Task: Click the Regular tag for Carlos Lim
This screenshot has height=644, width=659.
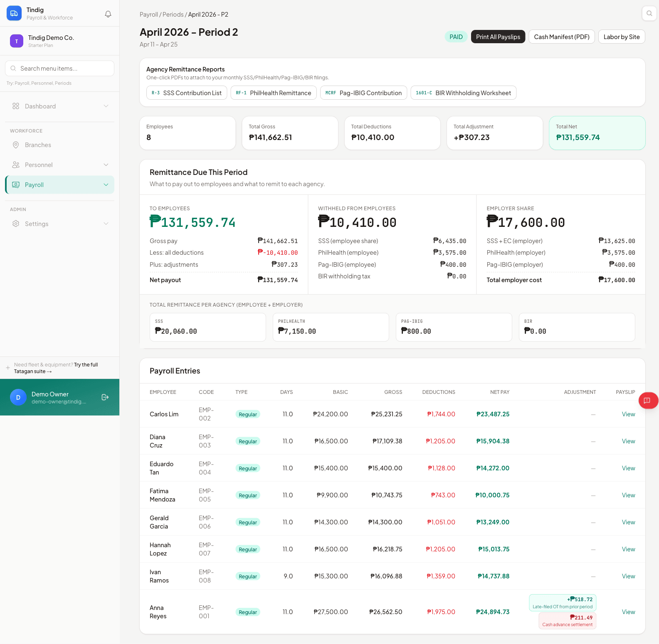Action: click(248, 414)
